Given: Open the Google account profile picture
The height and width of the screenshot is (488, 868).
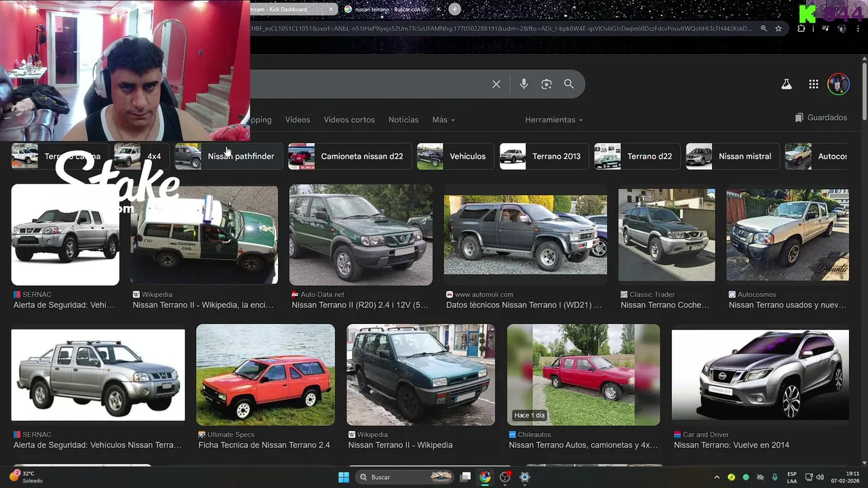Looking at the screenshot, I should (838, 84).
